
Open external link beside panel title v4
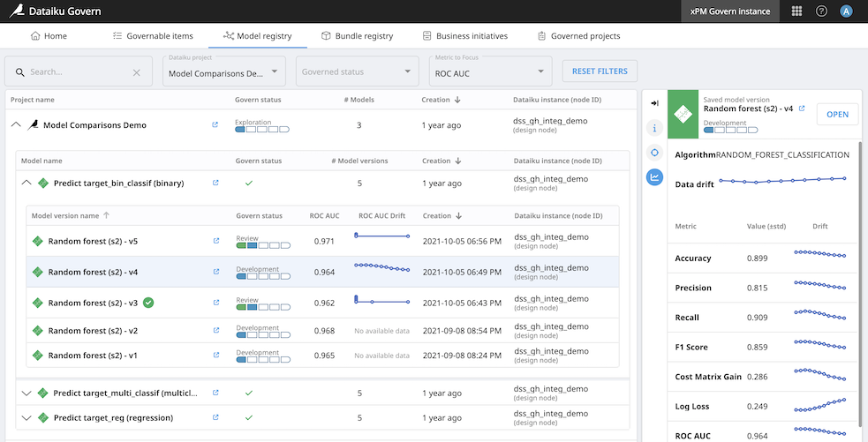(802, 109)
